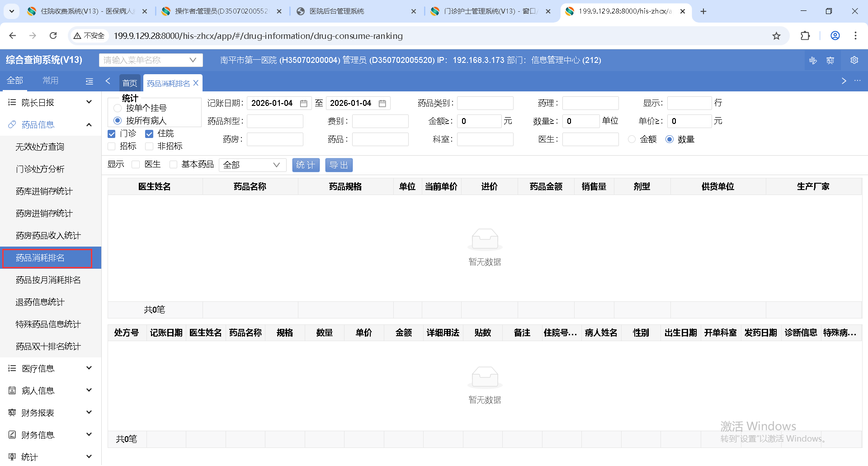Expand the 财务报表 menu group
The height and width of the screenshot is (466, 868).
[x=51, y=413]
